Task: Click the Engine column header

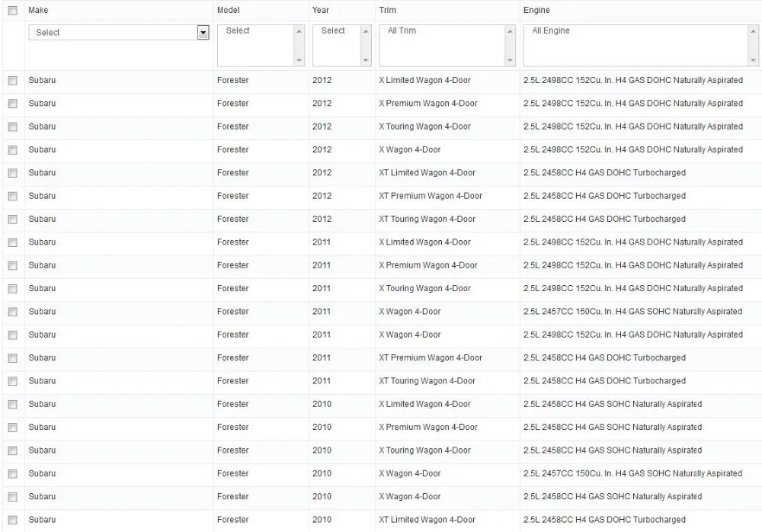Action: pyautogui.click(x=536, y=10)
